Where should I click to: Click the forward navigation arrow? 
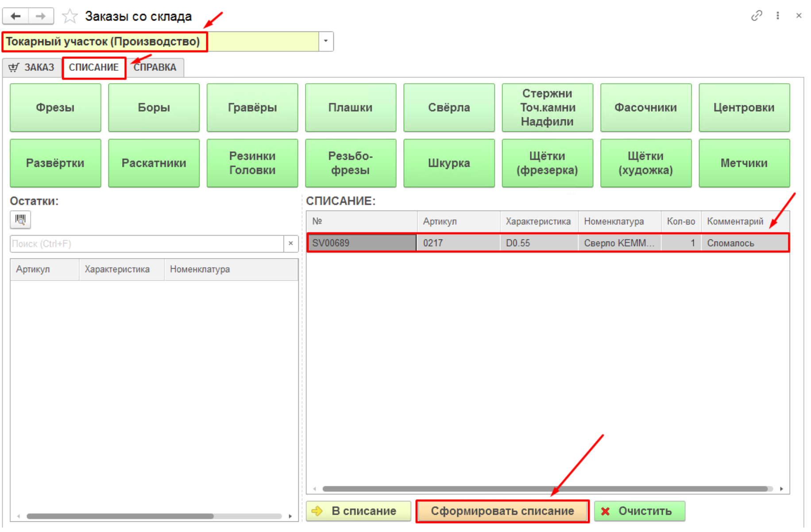click(41, 16)
